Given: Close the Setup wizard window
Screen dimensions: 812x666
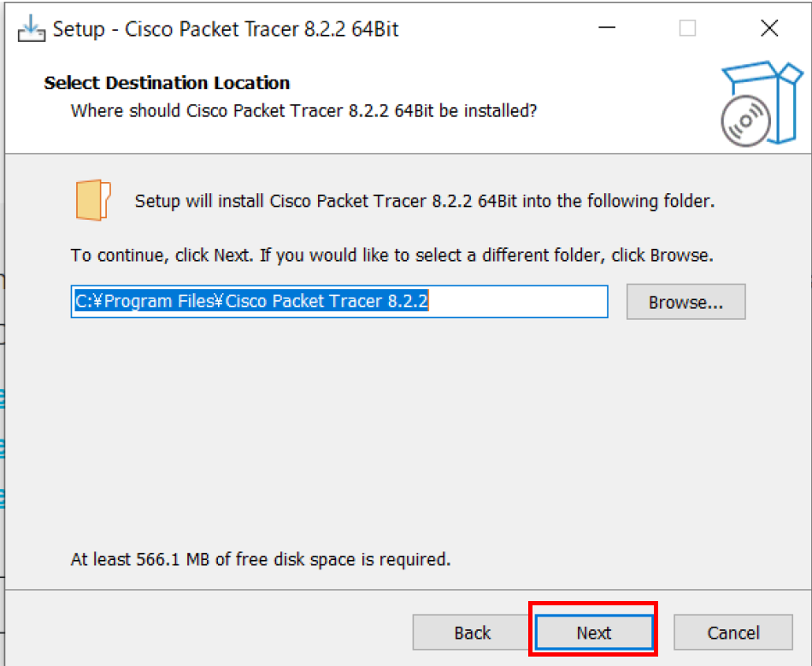Looking at the screenshot, I should pyautogui.click(x=768, y=29).
